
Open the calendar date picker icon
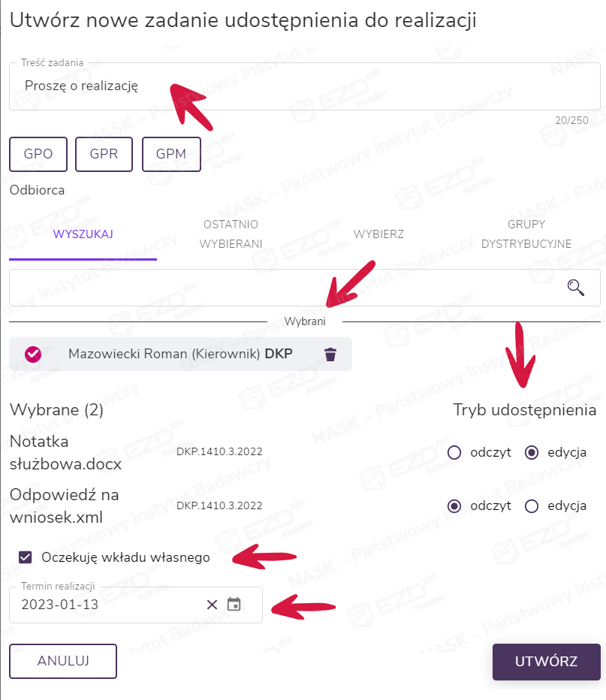[x=234, y=605]
